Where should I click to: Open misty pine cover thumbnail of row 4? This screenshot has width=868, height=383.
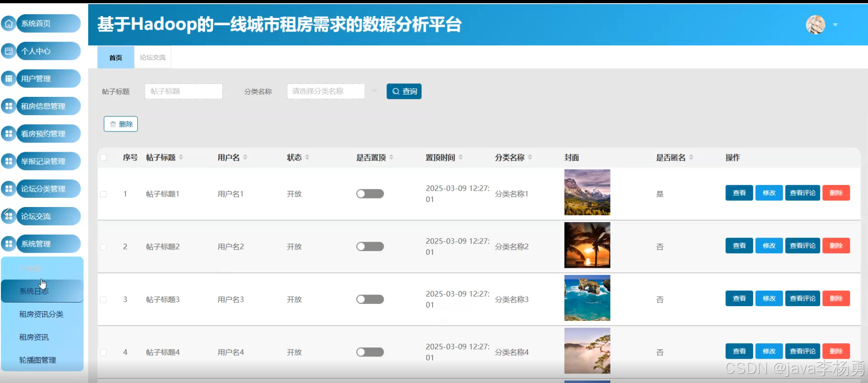587,351
